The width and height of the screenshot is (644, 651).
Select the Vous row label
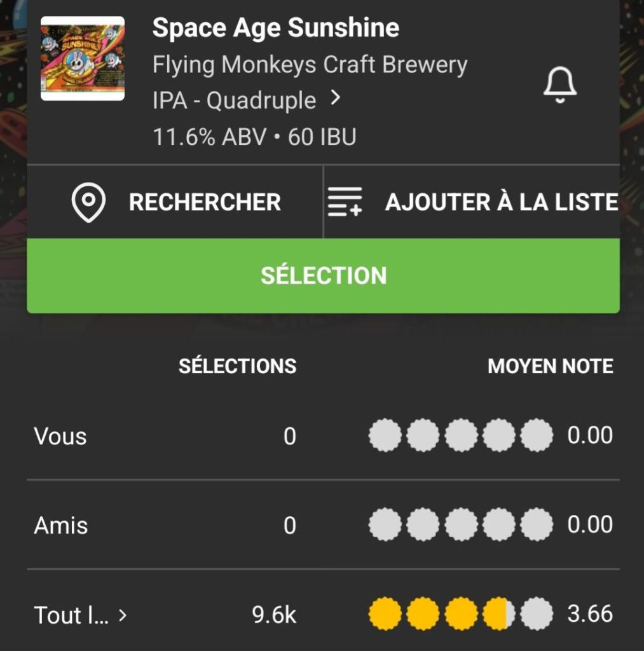coord(60,437)
